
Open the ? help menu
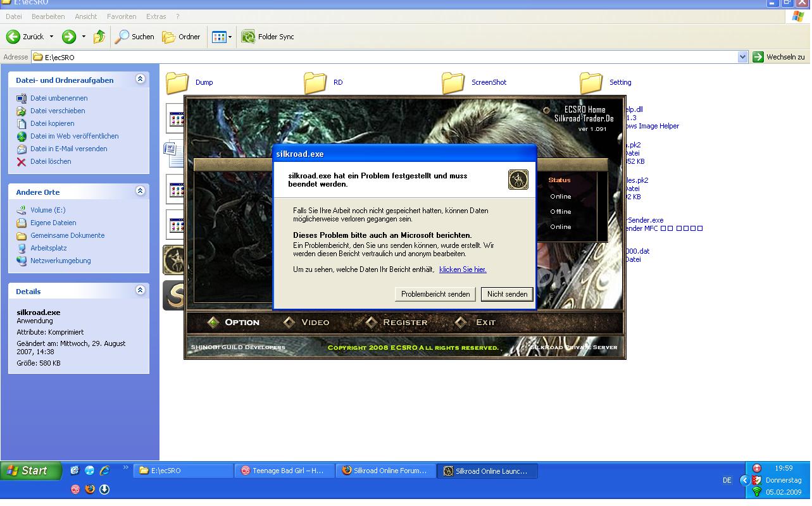click(177, 16)
